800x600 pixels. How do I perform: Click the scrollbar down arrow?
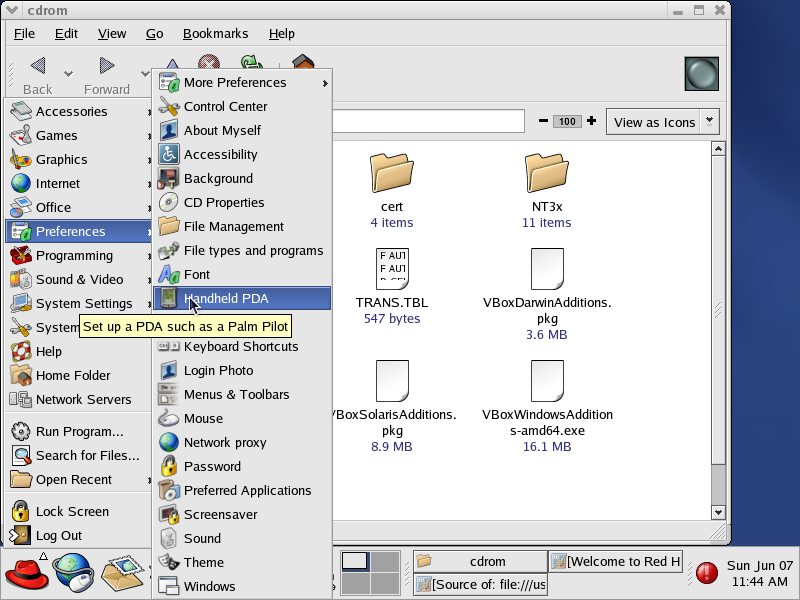(x=718, y=512)
